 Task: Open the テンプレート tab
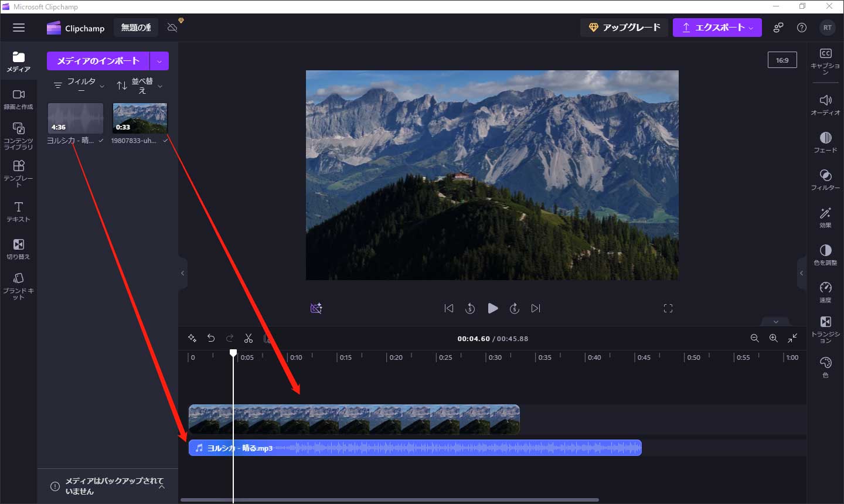pyautogui.click(x=19, y=173)
